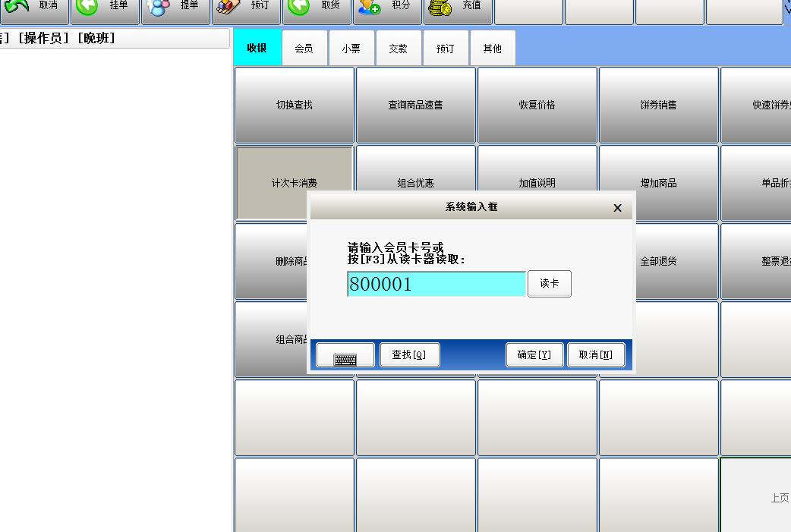791x532 pixels.
Task: Return to the 收银 cashier tab
Action: tap(258, 47)
